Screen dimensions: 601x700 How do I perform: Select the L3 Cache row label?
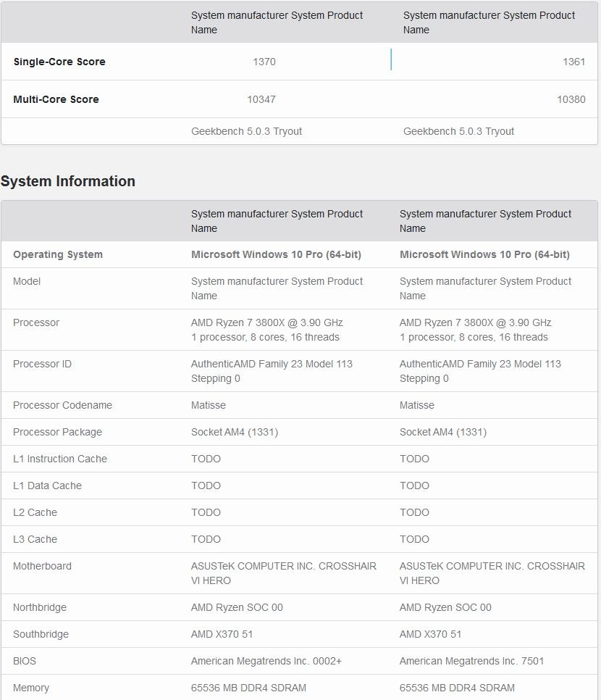pyautogui.click(x=35, y=539)
